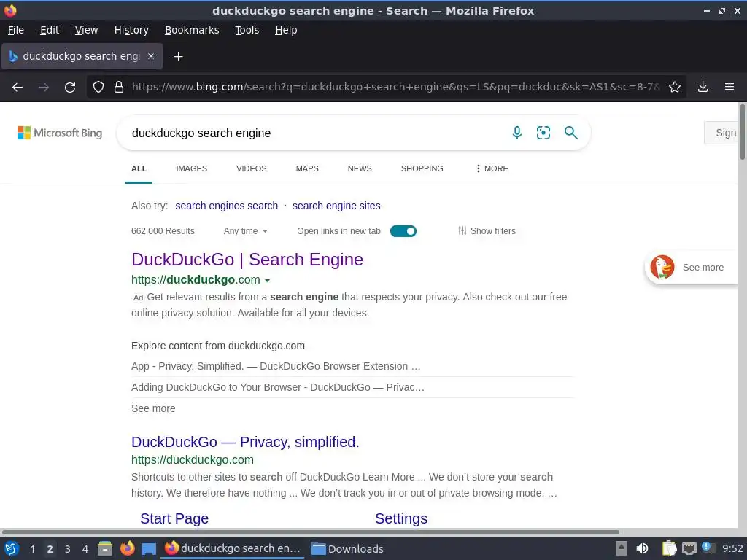Open Adding DuckDuckGo to Your Browser link

278,387
